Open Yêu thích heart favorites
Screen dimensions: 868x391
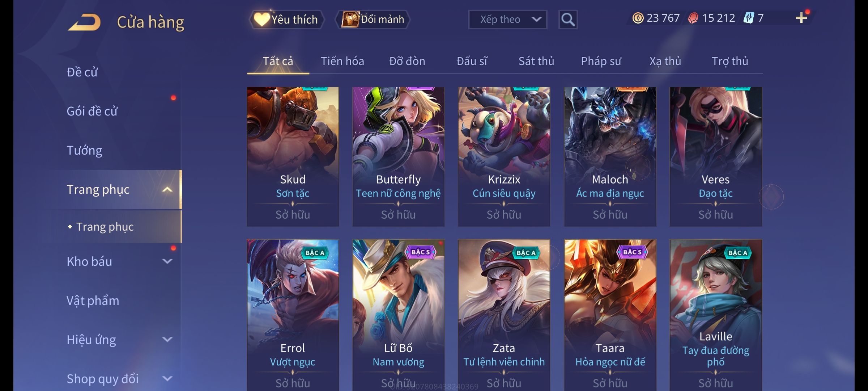(x=286, y=20)
